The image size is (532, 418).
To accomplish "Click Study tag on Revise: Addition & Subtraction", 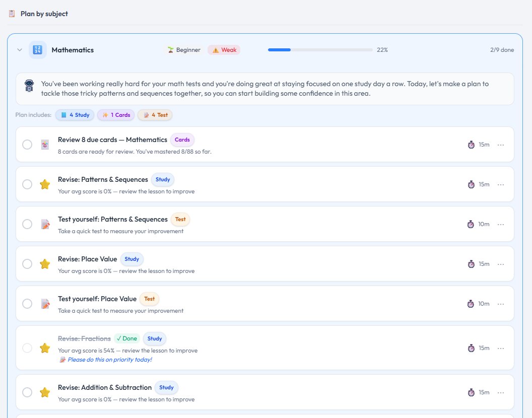I will pos(166,387).
